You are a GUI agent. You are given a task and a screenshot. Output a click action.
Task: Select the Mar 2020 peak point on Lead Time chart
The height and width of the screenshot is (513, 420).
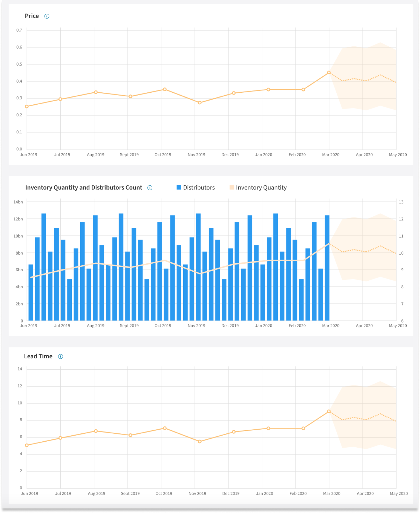[x=329, y=411]
